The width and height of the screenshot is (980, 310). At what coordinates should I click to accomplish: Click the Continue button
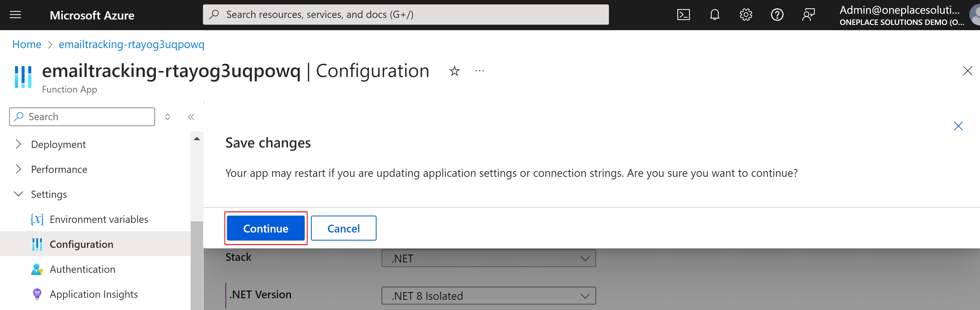(x=265, y=228)
